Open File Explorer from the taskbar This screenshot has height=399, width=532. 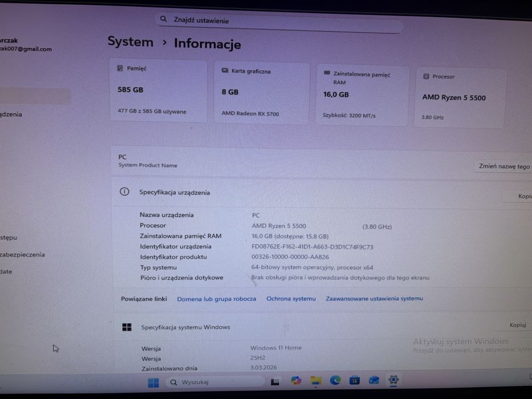tap(316, 381)
